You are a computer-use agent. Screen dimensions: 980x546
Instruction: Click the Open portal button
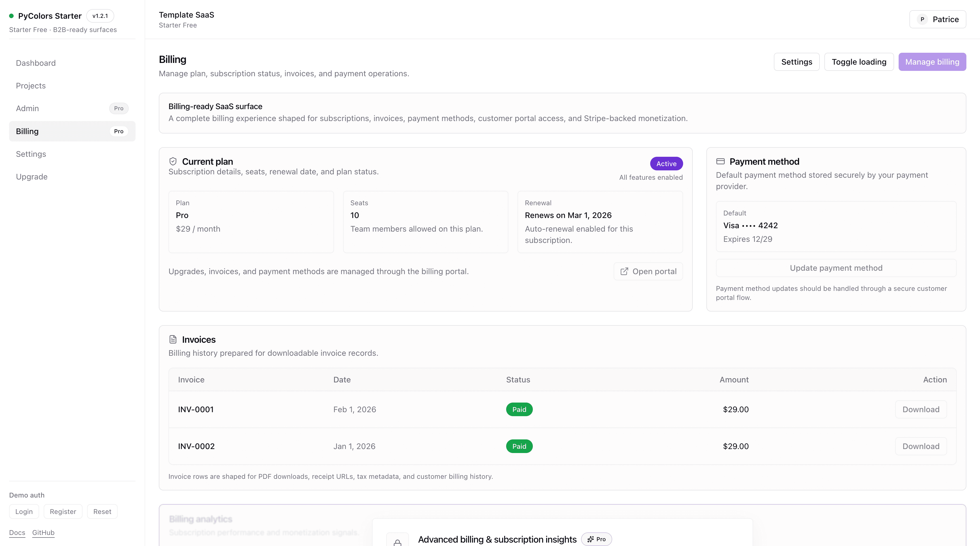[x=648, y=272]
